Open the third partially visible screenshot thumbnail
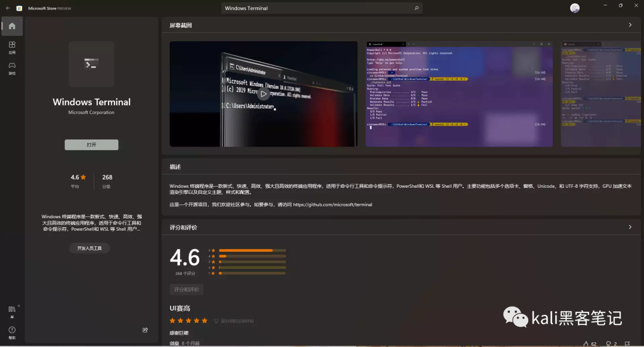The height and width of the screenshot is (347, 644). 601,94
